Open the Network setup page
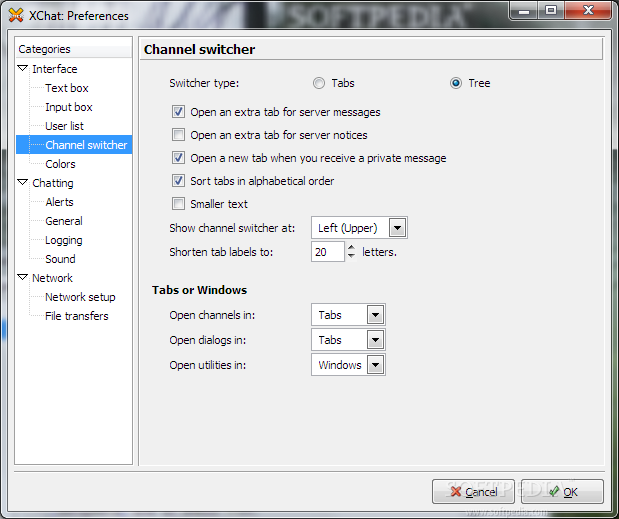Image resolution: width=619 pixels, height=519 pixels. click(80, 297)
